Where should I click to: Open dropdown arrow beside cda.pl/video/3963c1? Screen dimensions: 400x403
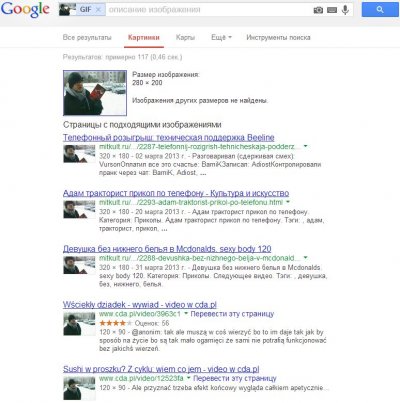186,314
